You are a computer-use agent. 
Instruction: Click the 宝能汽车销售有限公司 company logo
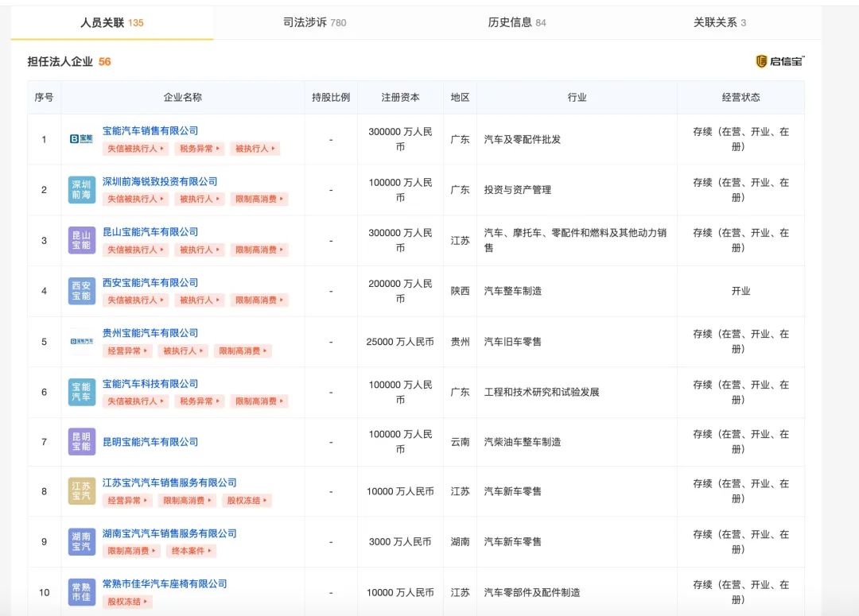click(82, 139)
